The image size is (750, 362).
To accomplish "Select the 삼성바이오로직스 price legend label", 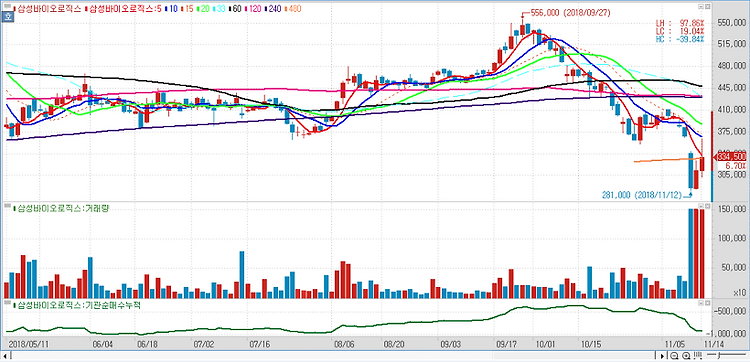I will [48, 8].
